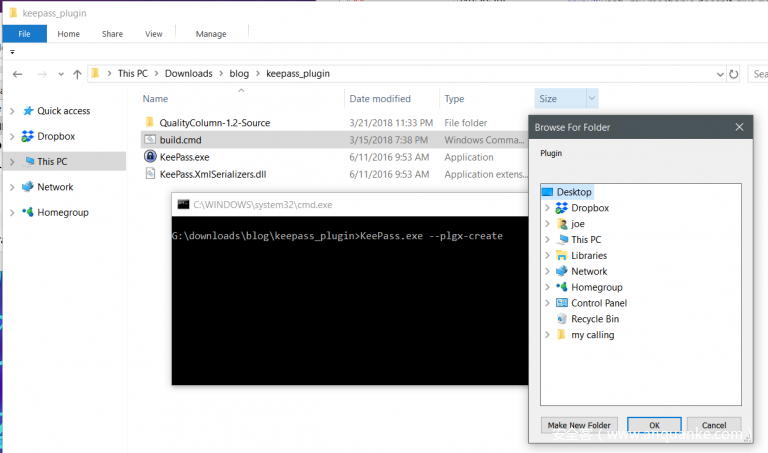
Task: Click the Control Panel icon in dialog
Action: (562, 303)
